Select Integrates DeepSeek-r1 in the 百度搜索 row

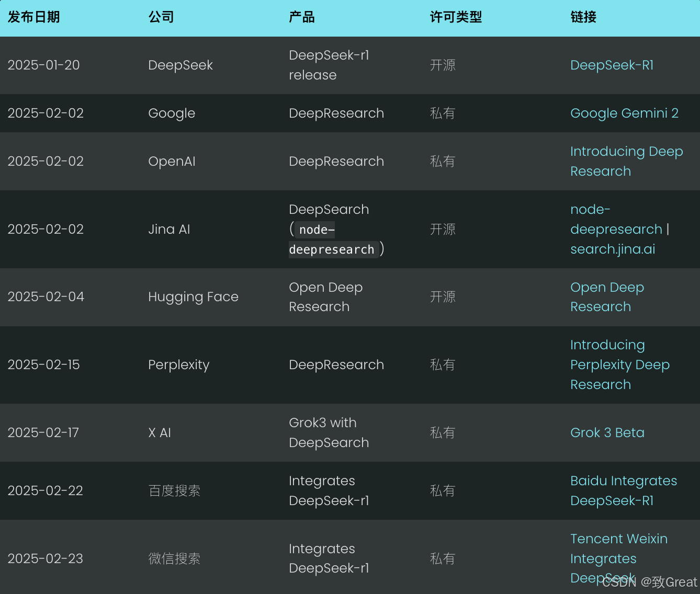(x=329, y=491)
